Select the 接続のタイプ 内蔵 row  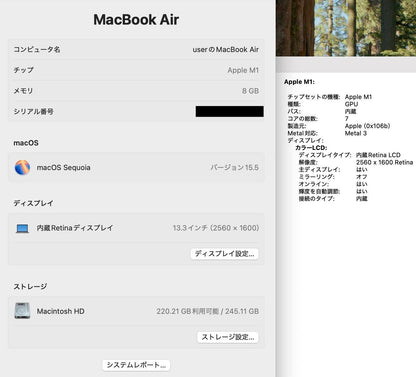click(x=333, y=199)
